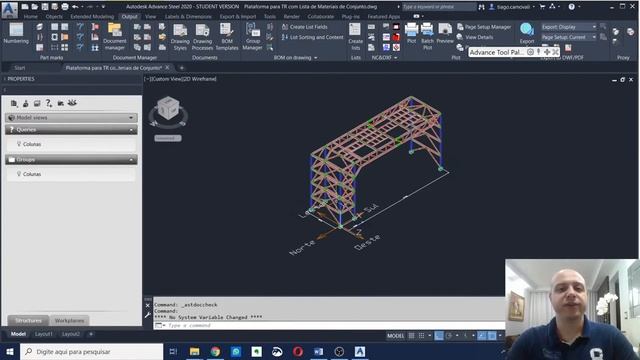Click the Autodesk App Store cart icon
Screen dimensions: 640x360
click(x=542, y=7)
